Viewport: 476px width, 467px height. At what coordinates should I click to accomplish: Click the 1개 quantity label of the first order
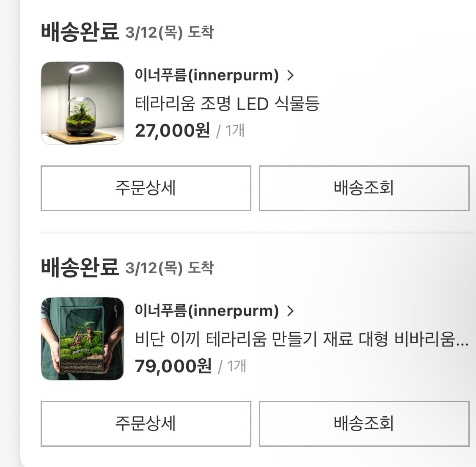click(236, 131)
